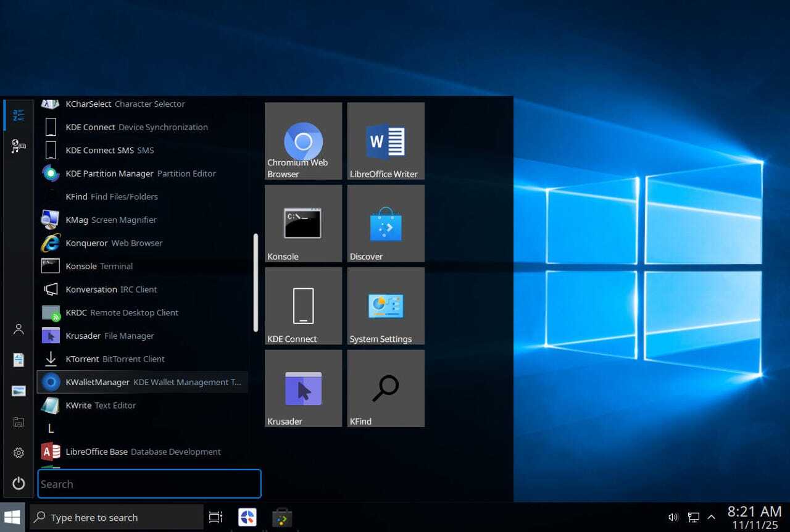Click the power button in sidebar
The image size is (790, 532).
(x=19, y=483)
